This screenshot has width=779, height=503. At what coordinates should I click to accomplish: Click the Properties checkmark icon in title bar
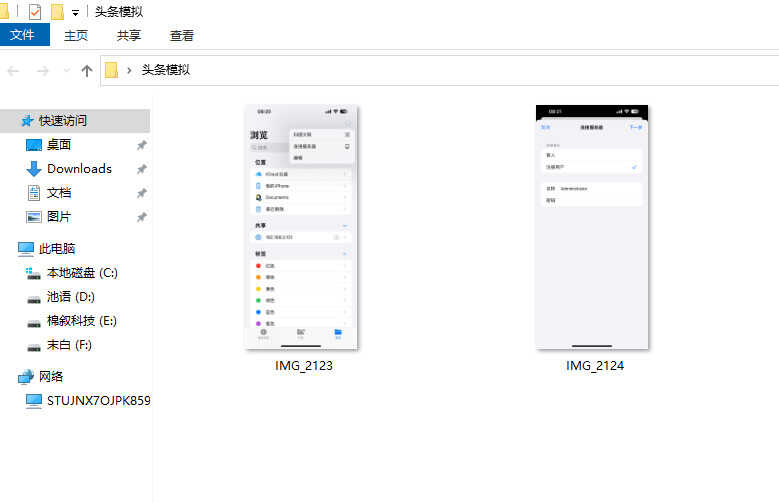tap(35, 12)
